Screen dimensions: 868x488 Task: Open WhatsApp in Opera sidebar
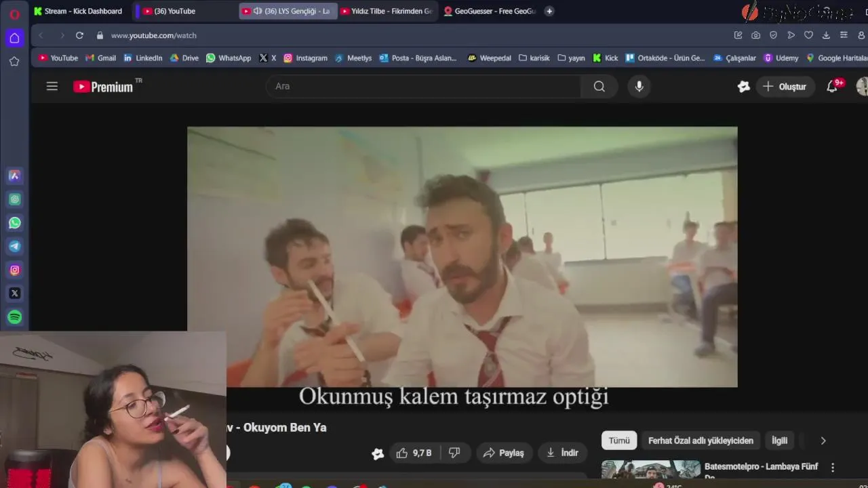pyautogui.click(x=14, y=223)
